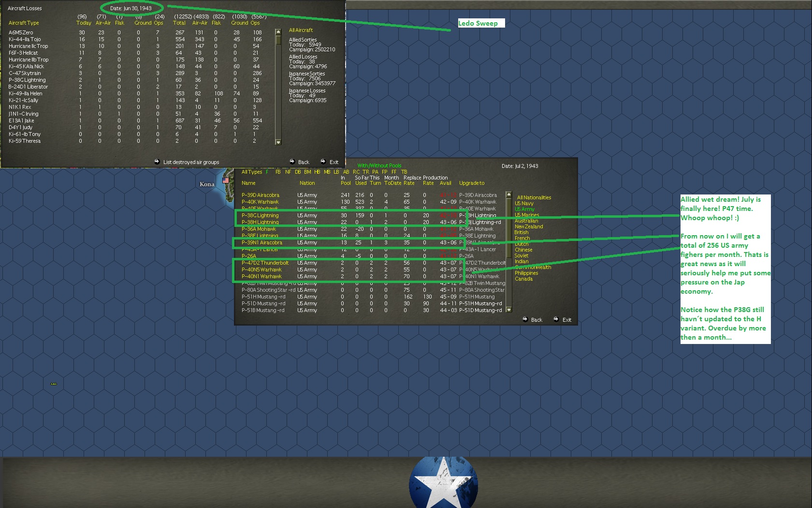The image size is (812, 508).
Task: Select the F fighter type filter
Action: [267, 172]
